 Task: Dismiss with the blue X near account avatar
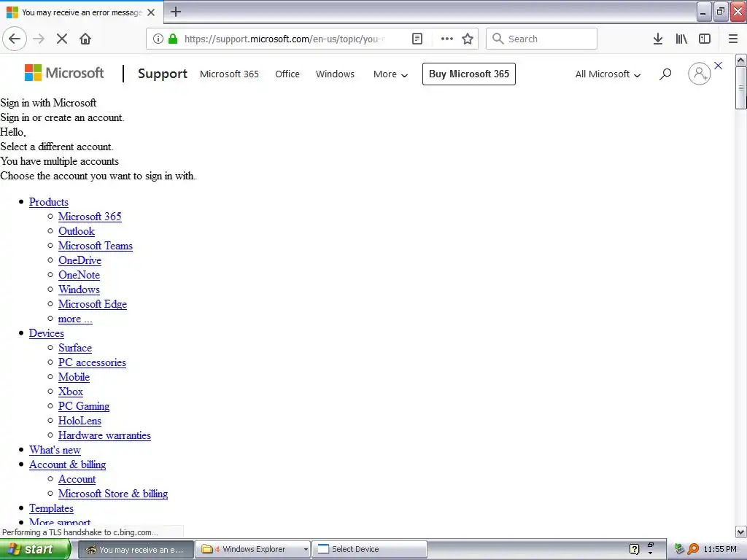pyautogui.click(x=719, y=66)
